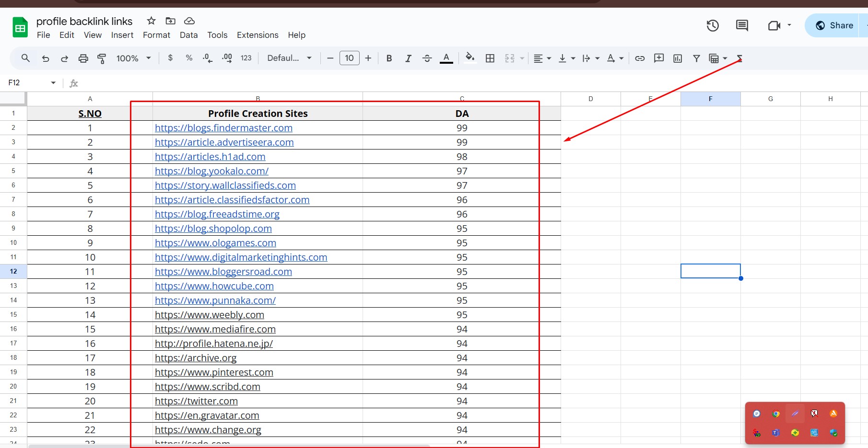The image size is (868, 448).
Task: Redo the last action
Action: pyautogui.click(x=64, y=58)
